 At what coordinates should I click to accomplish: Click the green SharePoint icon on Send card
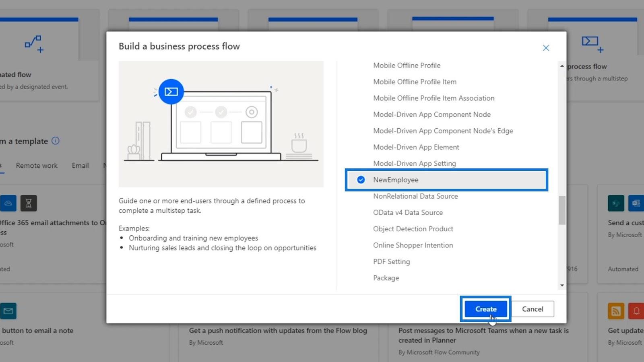pyautogui.click(x=616, y=203)
